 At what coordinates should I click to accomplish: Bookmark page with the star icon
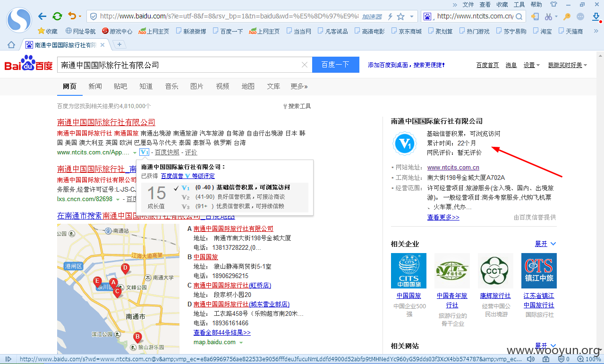(x=401, y=17)
